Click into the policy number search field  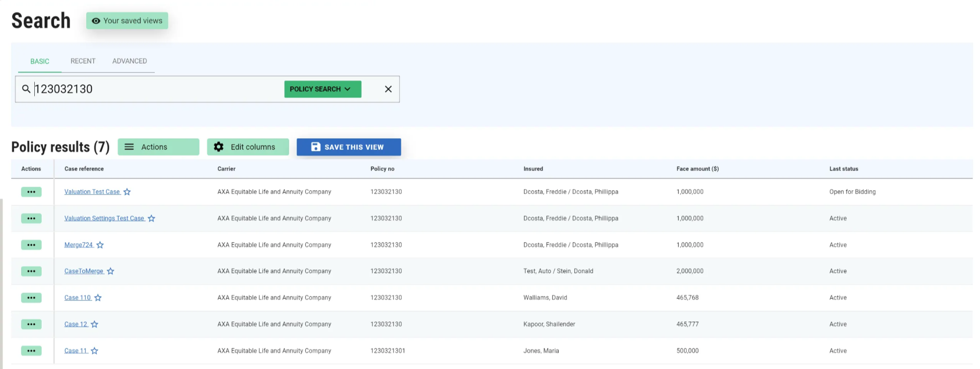157,89
